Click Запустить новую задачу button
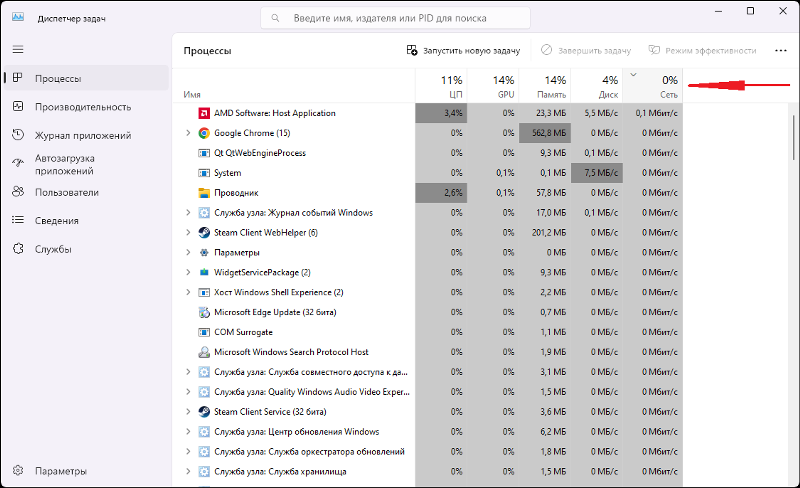 point(463,51)
